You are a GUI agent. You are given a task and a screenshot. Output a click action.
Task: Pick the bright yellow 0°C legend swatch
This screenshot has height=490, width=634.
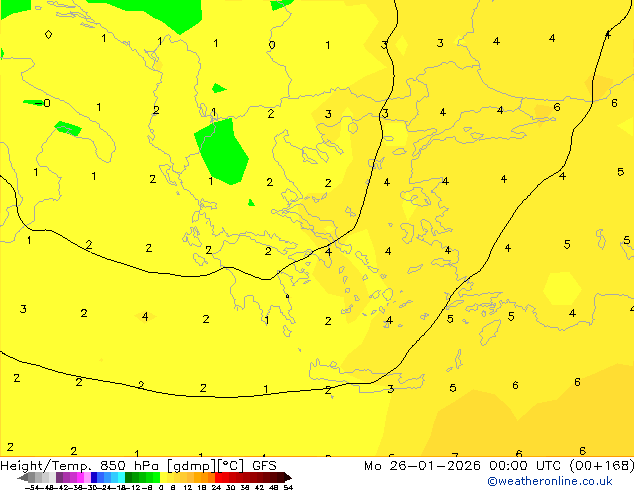tap(163, 477)
